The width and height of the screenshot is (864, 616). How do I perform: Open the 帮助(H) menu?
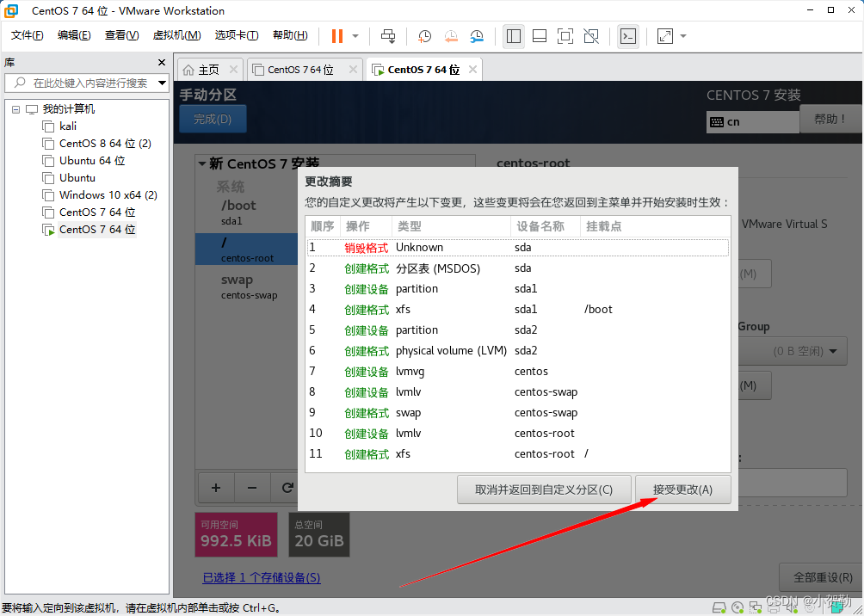point(290,36)
